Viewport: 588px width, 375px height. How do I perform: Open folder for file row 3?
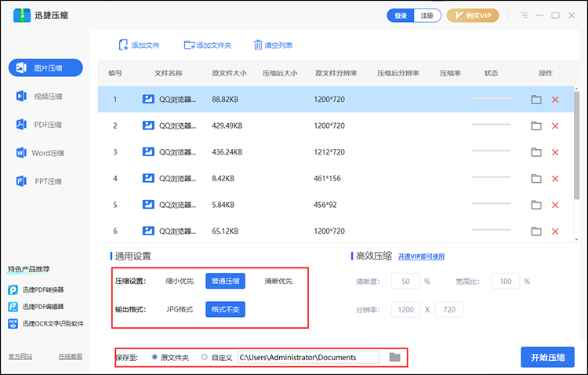point(536,152)
